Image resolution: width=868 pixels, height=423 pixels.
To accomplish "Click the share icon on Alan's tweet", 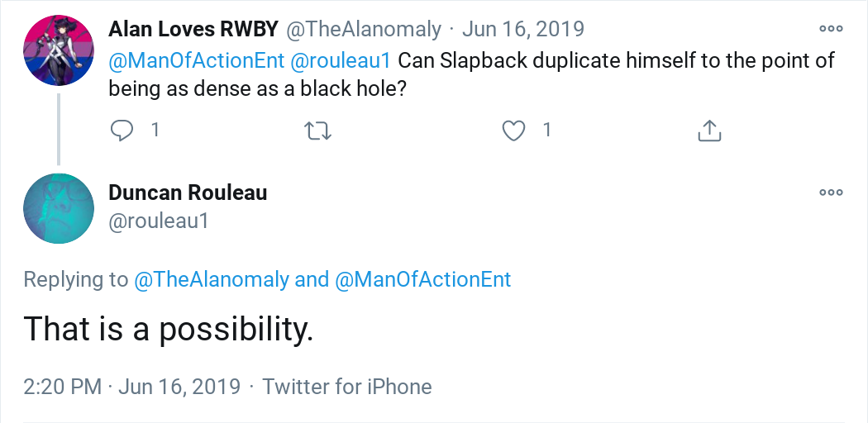I will pos(710,130).
